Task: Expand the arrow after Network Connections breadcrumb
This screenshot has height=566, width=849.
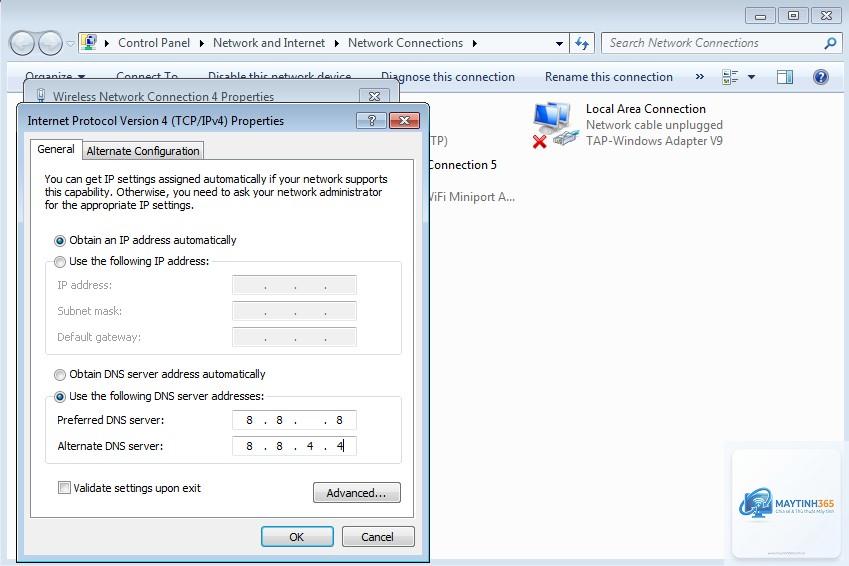Action: [474, 43]
